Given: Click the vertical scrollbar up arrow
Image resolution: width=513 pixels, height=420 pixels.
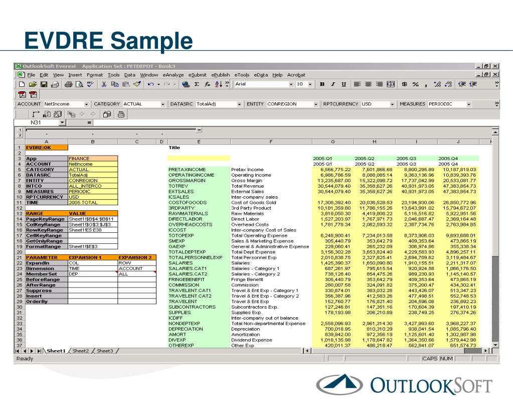Looking at the screenshot, I should point(495,132).
